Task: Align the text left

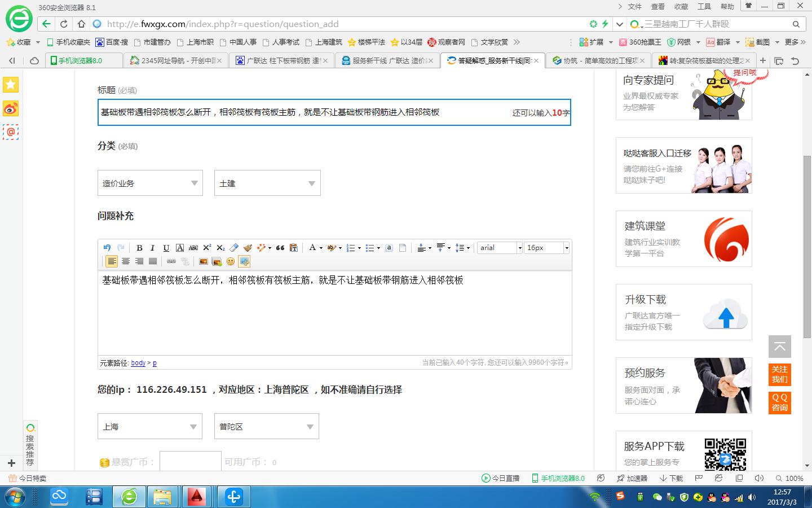Action: [112, 261]
